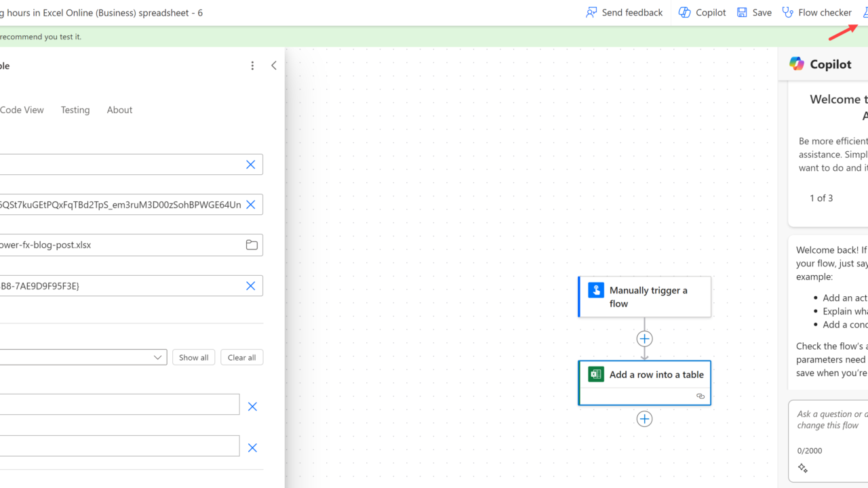Click the Send feedback icon
The width and height of the screenshot is (868, 488).
pyautogui.click(x=591, y=12)
